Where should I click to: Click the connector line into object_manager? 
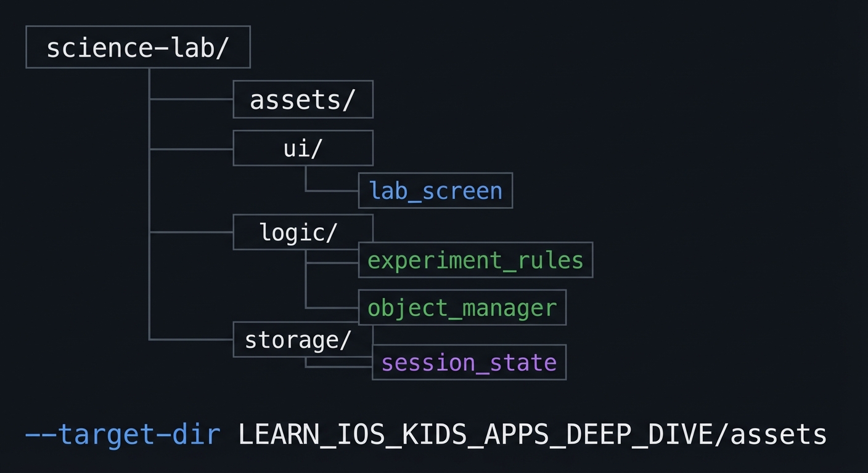tap(332, 307)
